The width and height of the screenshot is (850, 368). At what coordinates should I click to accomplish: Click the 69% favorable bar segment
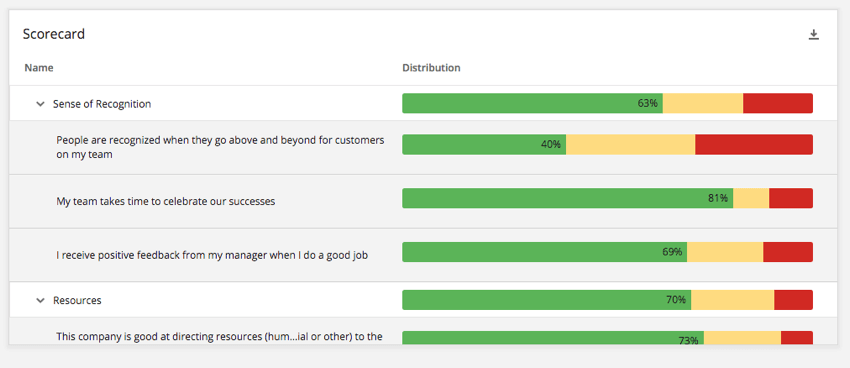click(x=545, y=252)
